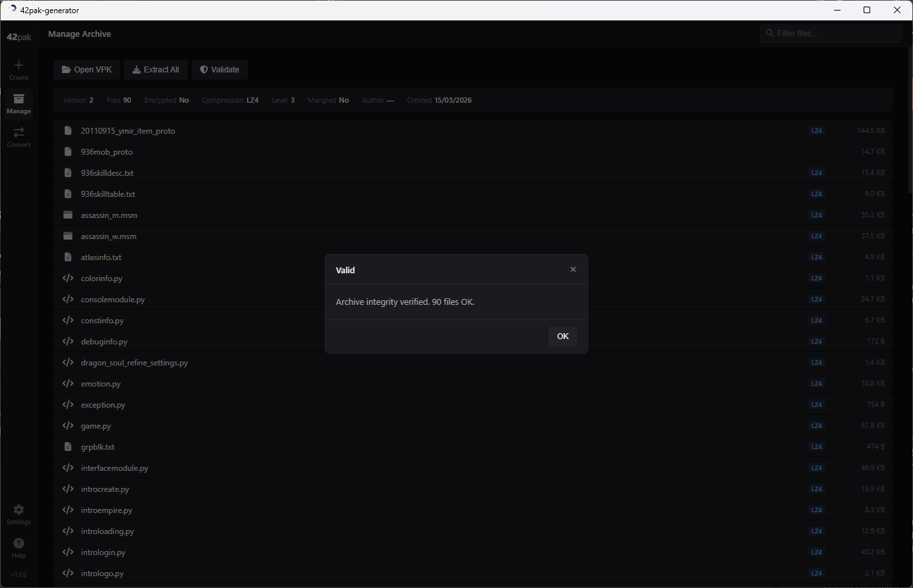
Task: Select debuginfo.py file name
Action: pyautogui.click(x=104, y=342)
